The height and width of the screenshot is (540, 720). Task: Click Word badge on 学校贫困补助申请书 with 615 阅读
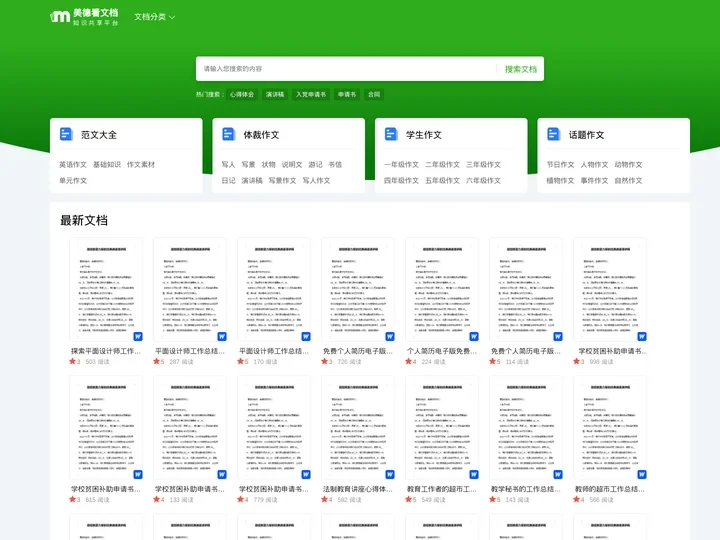[138, 474]
